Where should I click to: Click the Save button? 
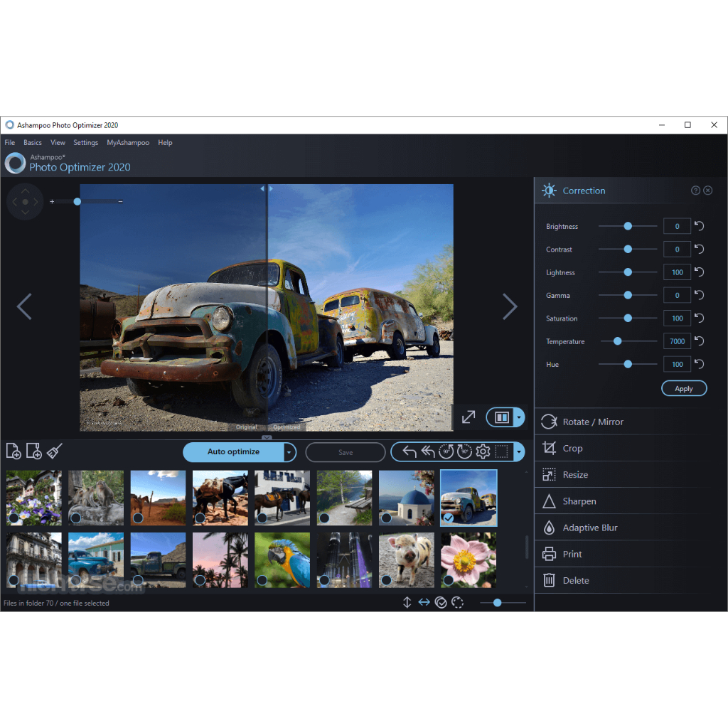346,452
